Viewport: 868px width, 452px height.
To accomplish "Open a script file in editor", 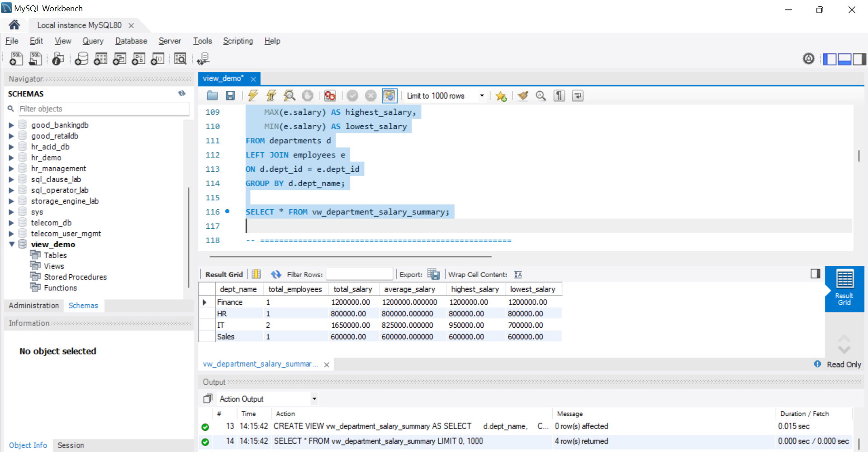I will (212, 96).
